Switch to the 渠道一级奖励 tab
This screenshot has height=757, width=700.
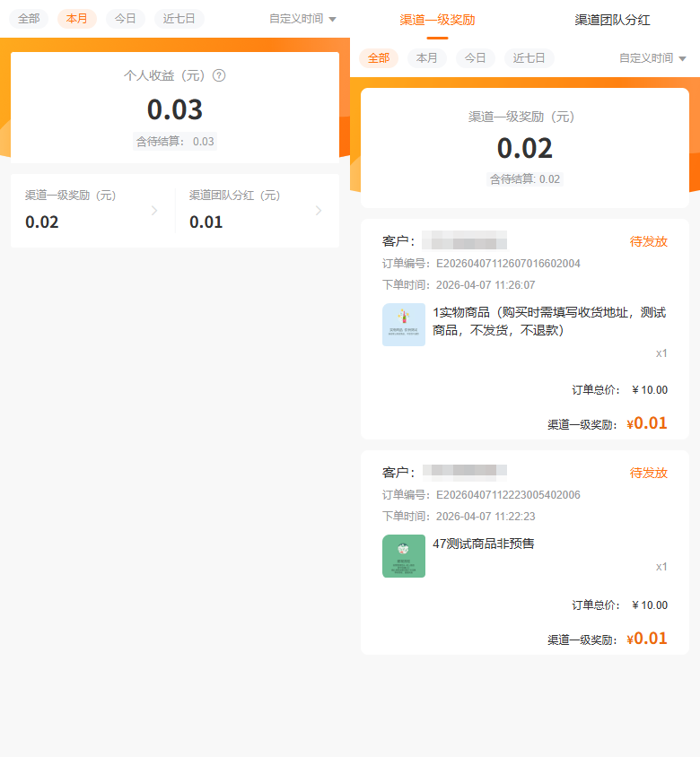tap(437, 20)
